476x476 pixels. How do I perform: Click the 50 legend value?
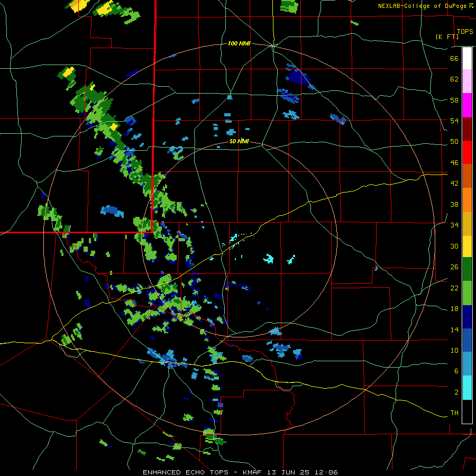[454, 142]
